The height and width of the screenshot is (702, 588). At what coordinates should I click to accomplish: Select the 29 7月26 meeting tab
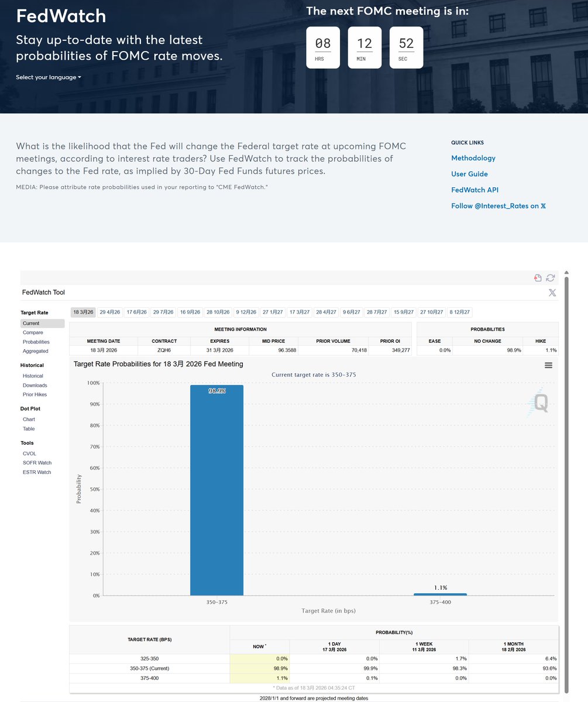click(x=164, y=312)
